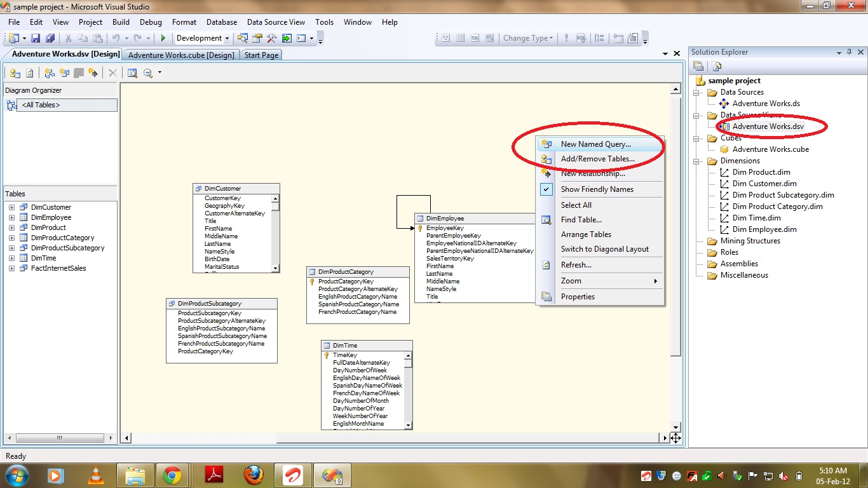Pin the Solution Explorer panel

click(849, 52)
